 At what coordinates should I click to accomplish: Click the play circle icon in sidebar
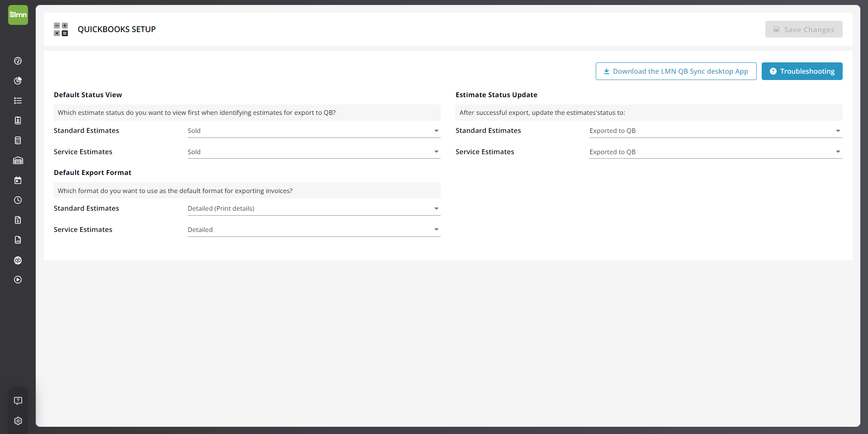coord(18,280)
